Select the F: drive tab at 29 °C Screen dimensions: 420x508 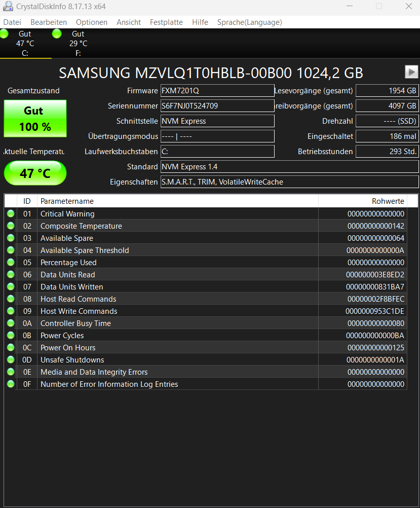78,44
